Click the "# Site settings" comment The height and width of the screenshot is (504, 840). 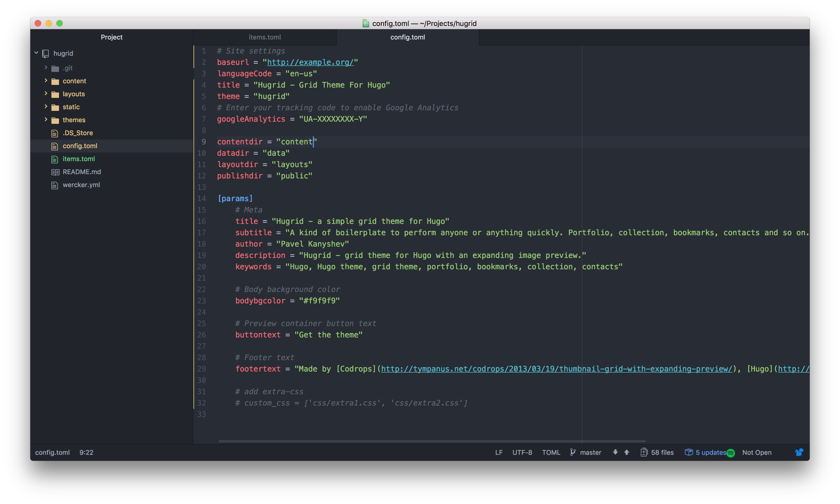point(251,51)
